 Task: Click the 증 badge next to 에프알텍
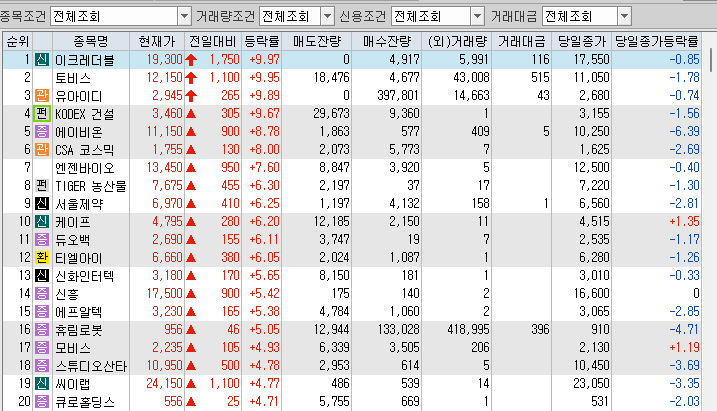pos(42,311)
